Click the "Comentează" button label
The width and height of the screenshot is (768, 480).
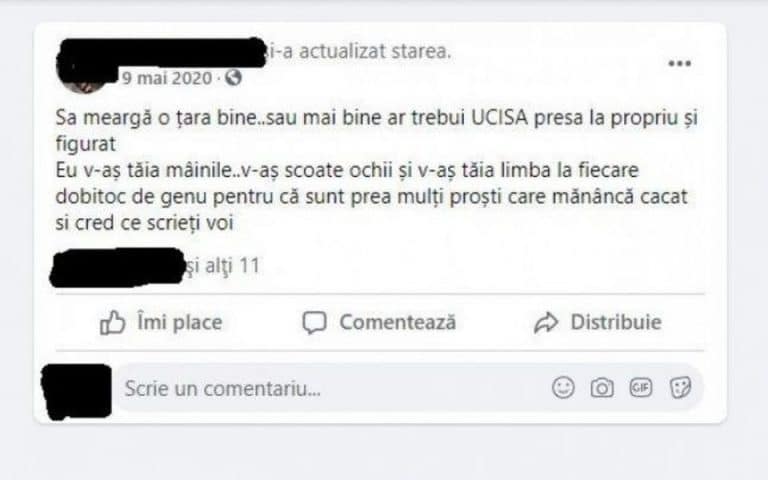click(398, 322)
